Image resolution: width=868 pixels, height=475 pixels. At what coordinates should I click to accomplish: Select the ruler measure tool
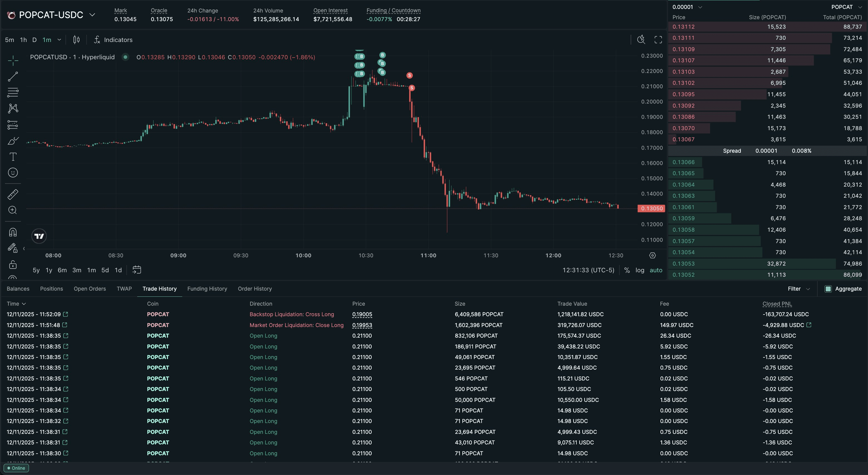click(x=13, y=194)
